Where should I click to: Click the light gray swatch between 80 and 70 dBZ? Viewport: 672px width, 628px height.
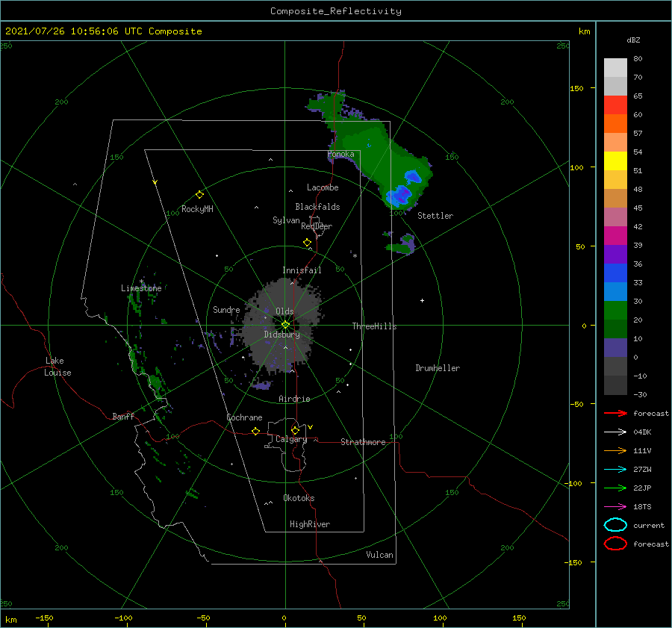[615, 68]
